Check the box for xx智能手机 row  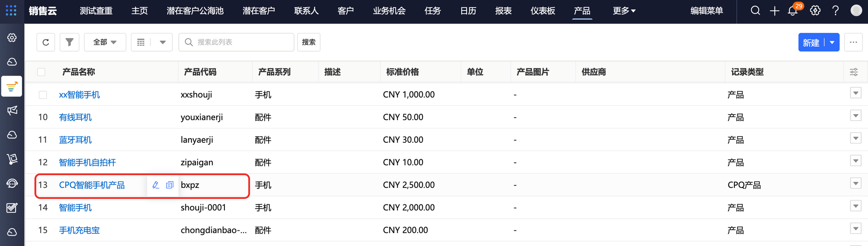(43, 95)
